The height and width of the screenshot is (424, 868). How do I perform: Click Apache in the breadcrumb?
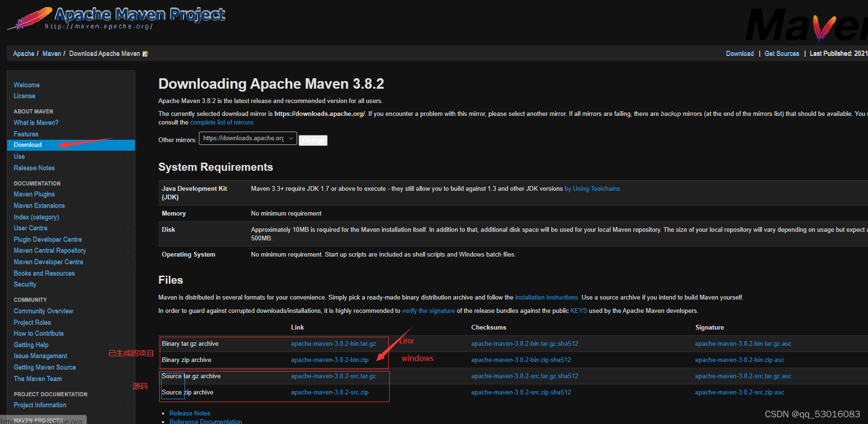tap(24, 53)
